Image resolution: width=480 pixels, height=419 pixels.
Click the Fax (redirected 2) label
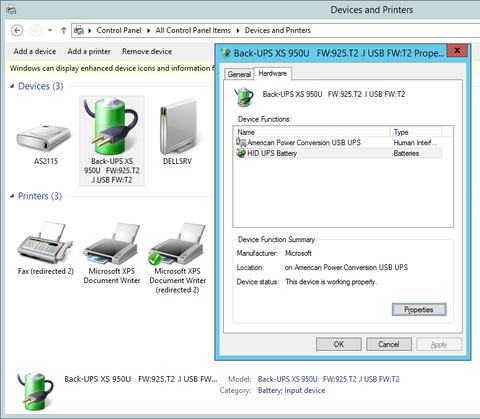click(46, 271)
